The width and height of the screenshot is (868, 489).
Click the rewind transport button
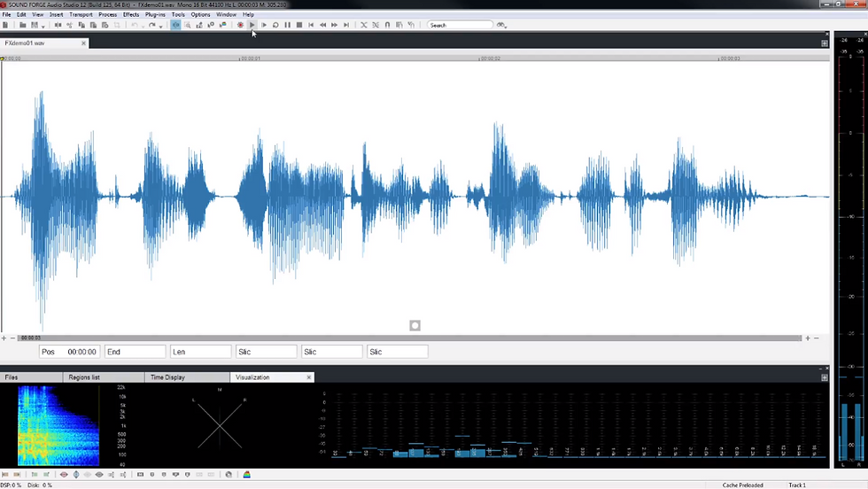322,25
